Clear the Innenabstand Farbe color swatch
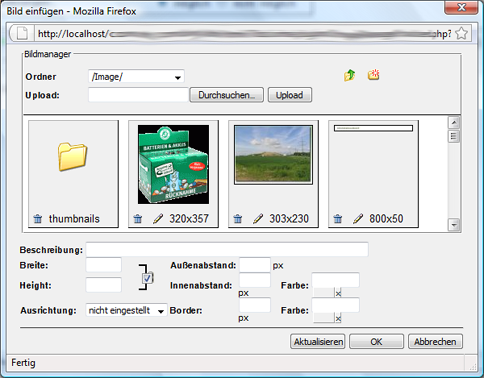The height and width of the screenshot is (378, 484). pyautogui.click(x=338, y=293)
